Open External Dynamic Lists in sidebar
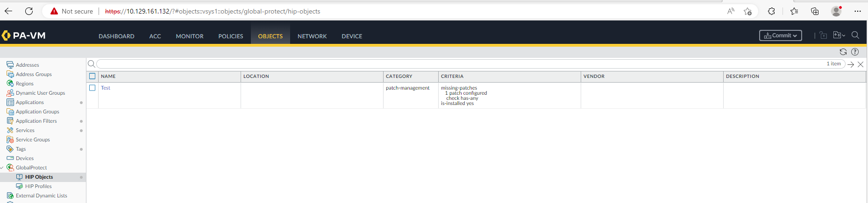Screen dimensions: 868x203 click(41, 196)
